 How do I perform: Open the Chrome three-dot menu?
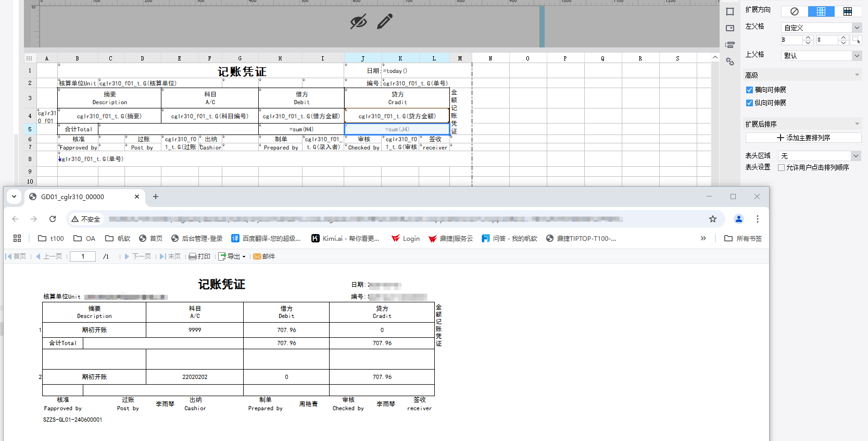[x=758, y=219]
